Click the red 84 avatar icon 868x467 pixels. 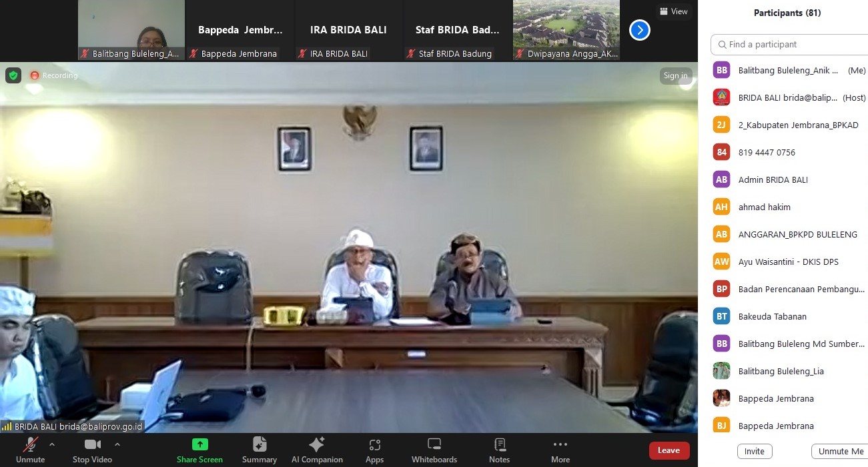(x=721, y=152)
